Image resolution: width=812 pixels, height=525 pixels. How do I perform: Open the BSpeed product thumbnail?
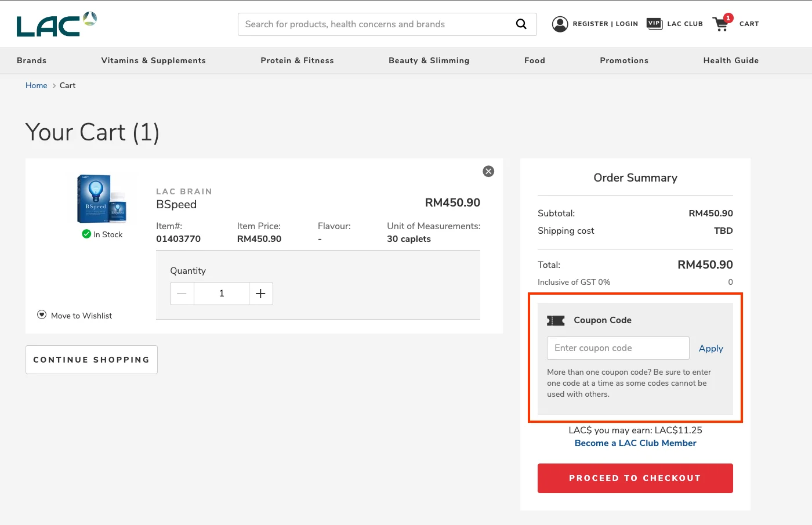point(101,199)
